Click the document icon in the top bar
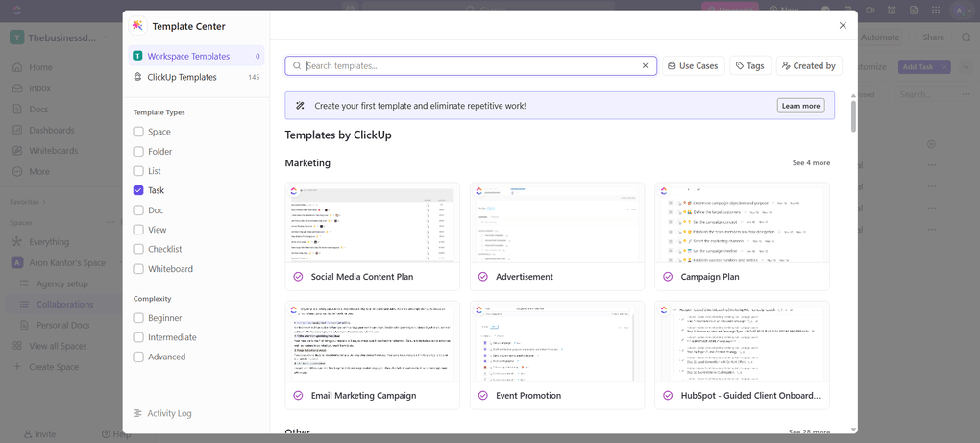This screenshot has height=443, width=980. [x=914, y=10]
